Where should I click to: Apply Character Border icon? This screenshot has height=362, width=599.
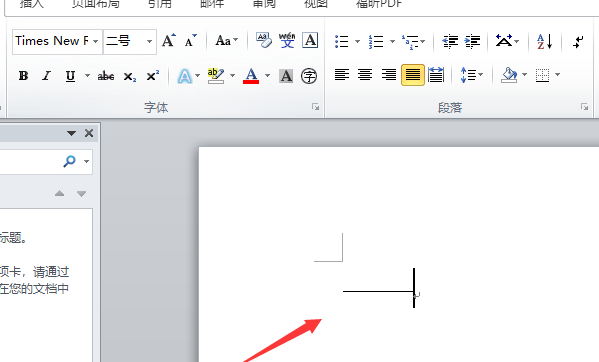coord(310,40)
